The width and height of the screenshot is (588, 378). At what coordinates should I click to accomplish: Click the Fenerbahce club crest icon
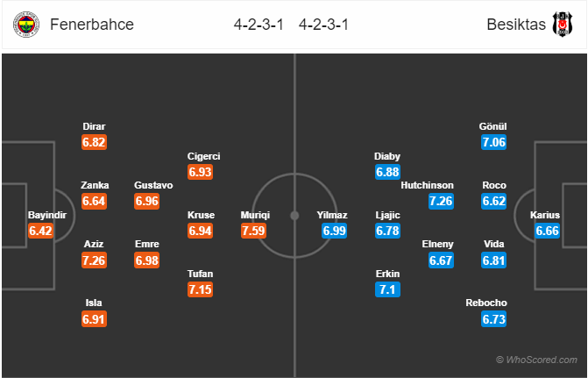(26, 25)
